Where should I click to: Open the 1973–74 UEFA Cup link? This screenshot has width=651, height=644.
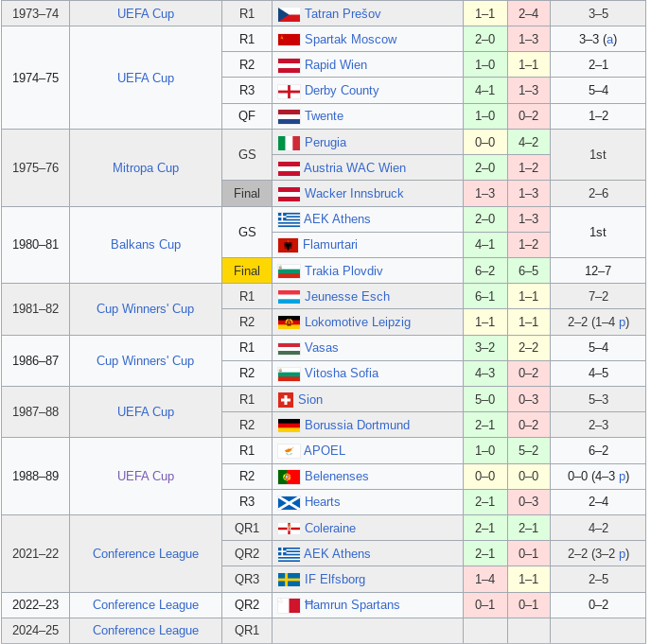coord(146,13)
